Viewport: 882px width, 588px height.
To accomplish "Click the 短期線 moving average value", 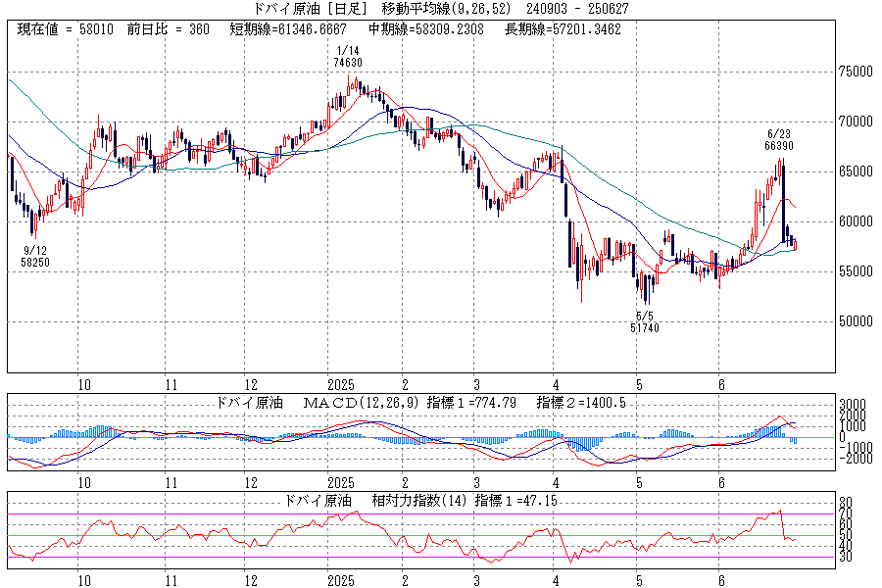I will 289,29.
